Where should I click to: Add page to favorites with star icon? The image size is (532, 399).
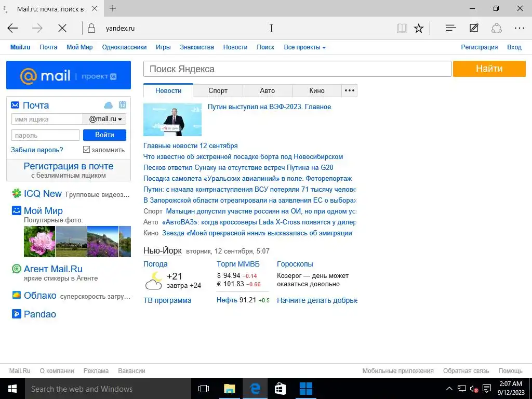click(419, 28)
